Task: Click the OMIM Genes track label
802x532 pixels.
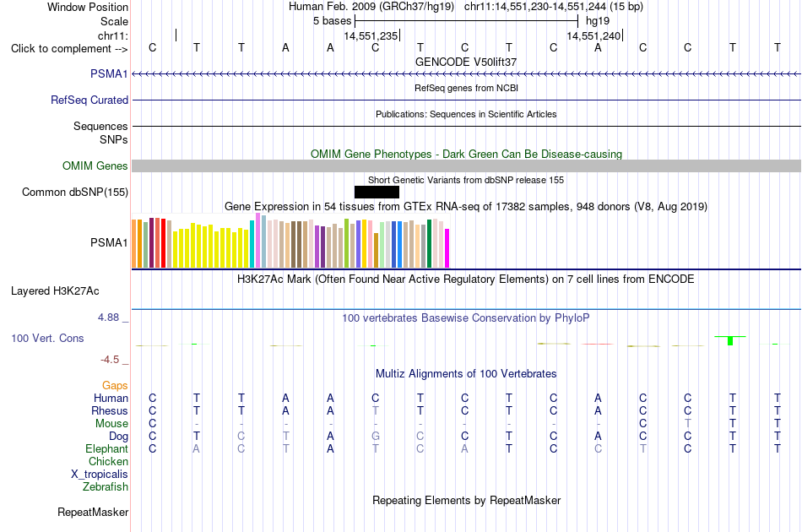Action: (x=95, y=166)
